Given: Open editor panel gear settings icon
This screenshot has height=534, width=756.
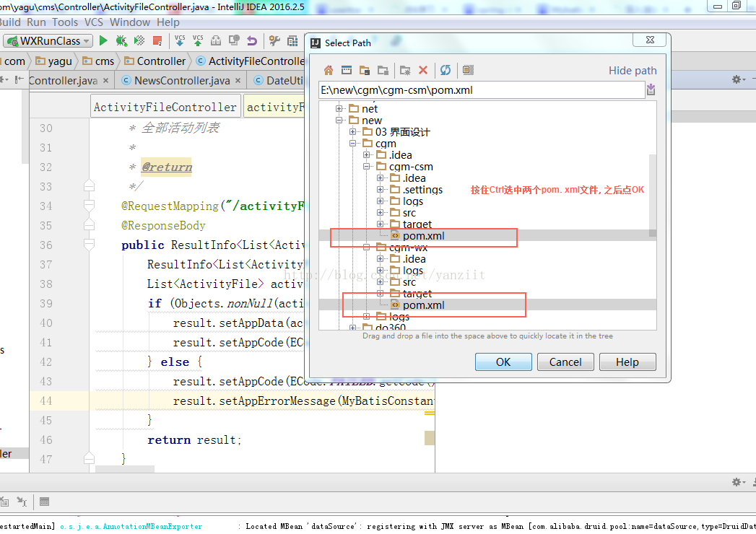Looking at the screenshot, I should click(738, 79).
